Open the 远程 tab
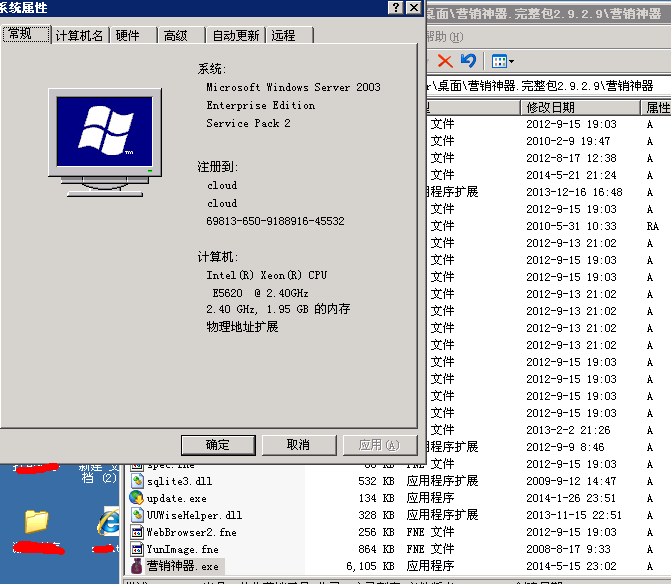The height and width of the screenshot is (584, 671). pyautogui.click(x=284, y=35)
